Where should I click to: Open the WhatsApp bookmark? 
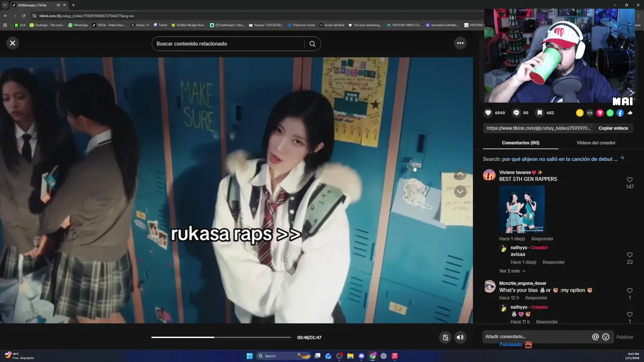pyautogui.click(x=78, y=25)
